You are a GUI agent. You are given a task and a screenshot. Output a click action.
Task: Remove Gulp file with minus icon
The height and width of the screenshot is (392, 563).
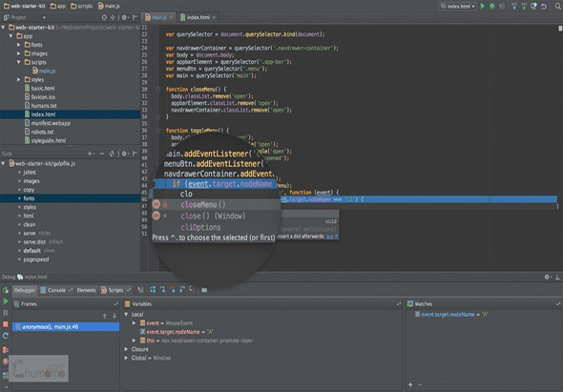[x=101, y=154]
